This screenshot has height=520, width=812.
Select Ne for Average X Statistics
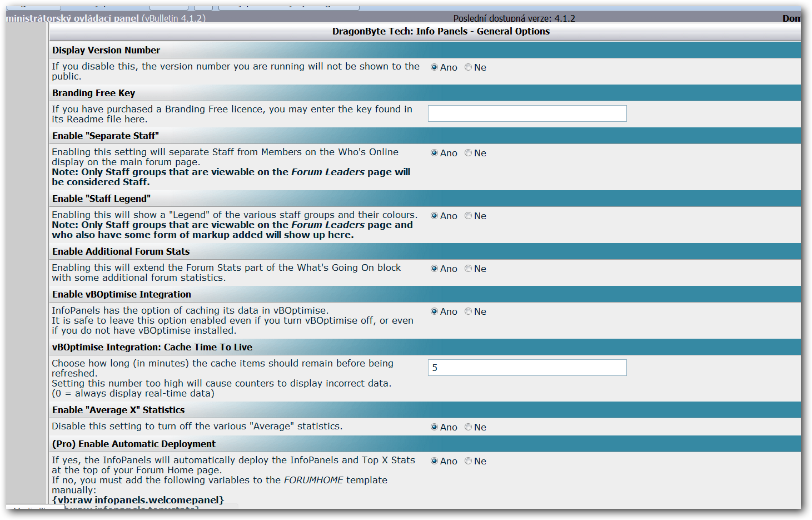469,427
